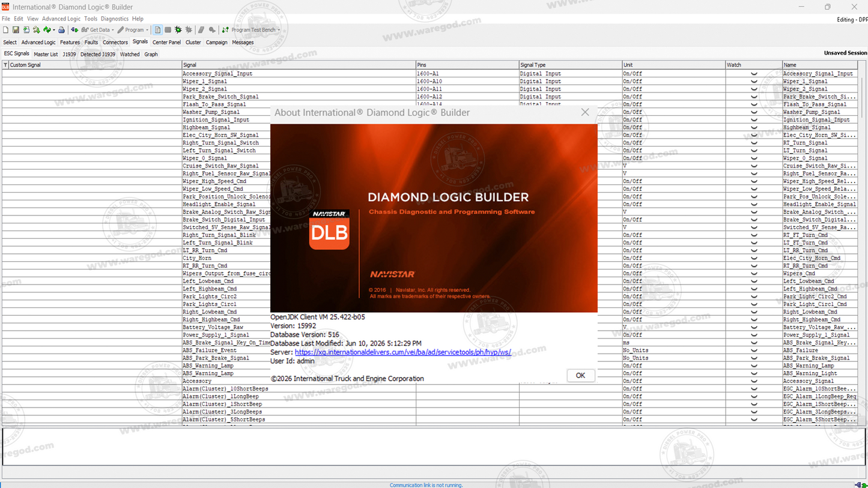
Task: Switch to the Center Panel tab
Action: click(x=166, y=43)
